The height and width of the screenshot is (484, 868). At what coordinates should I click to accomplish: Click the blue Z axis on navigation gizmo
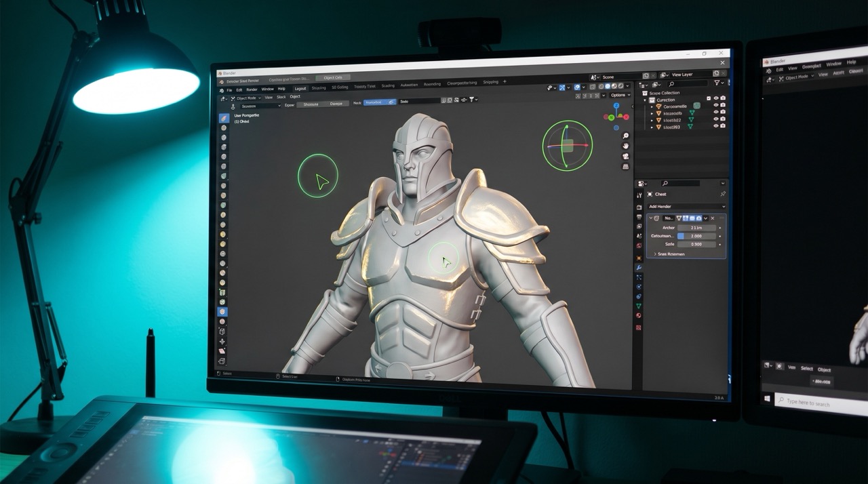pos(616,106)
